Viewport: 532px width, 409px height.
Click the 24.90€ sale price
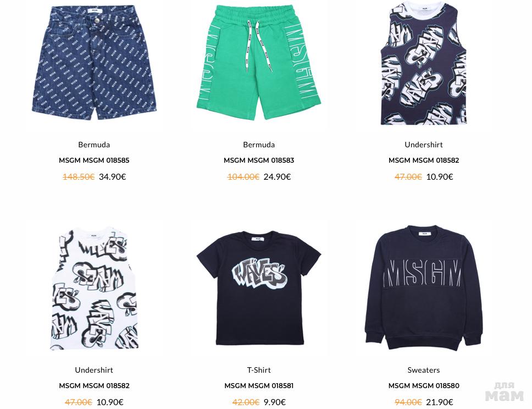[277, 177]
